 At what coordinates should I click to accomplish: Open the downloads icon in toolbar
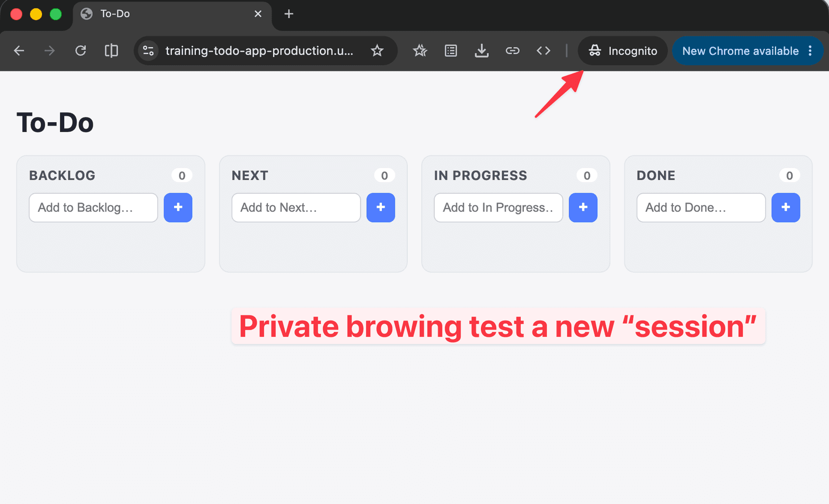pyautogui.click(x=482, y=51)
